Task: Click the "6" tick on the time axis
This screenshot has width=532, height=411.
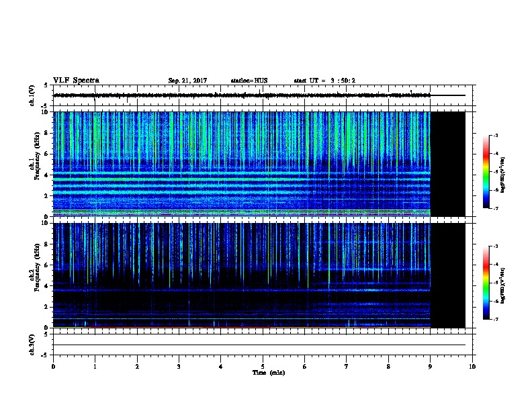Action: [305, 367]
